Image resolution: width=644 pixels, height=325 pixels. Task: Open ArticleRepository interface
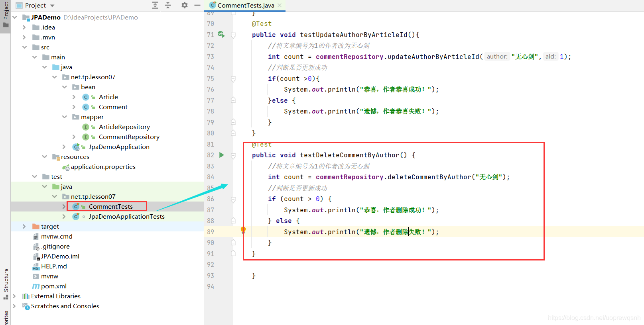[124, 127]
